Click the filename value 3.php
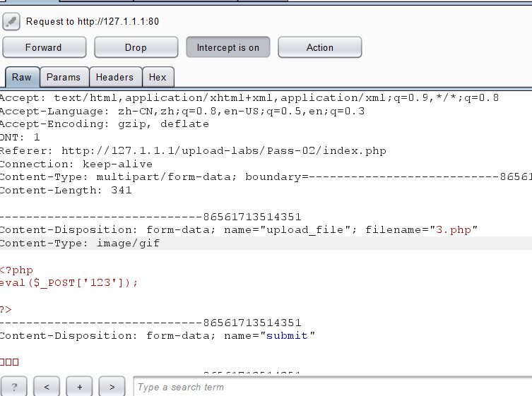 [x=454, y=230]
